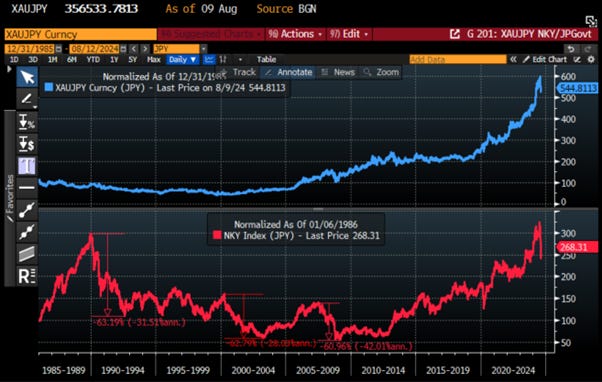Viewport: 602px width, 382px height.
Task: Open start date calendar picker
Action: tap(59, 49)
